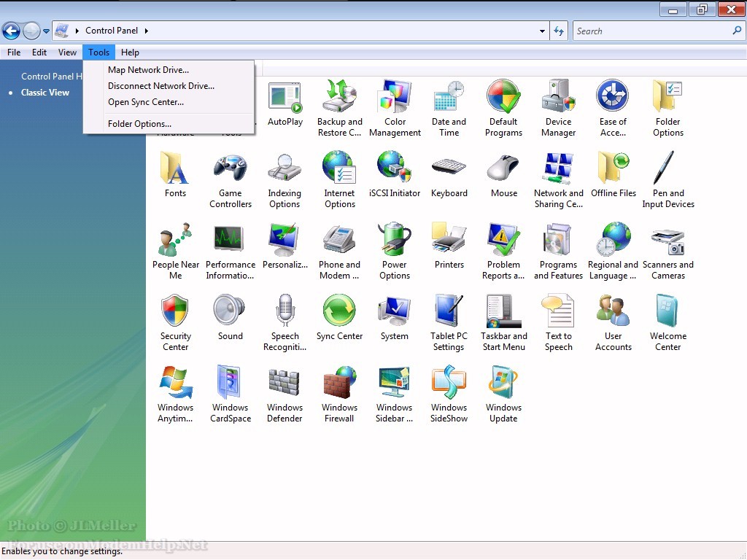Open the Windows Firewall icon
Viewport: 747px width, 560px height.
[x=339, y=384]
